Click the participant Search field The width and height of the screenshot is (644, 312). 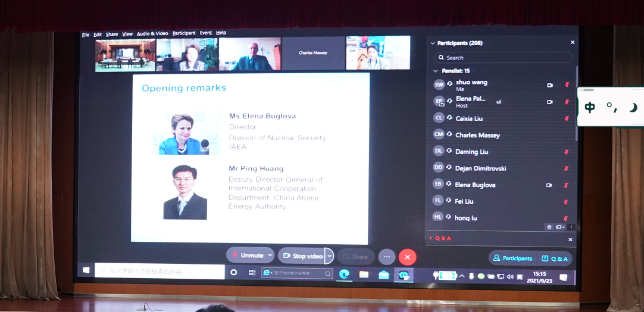click(x=503, y=58)
